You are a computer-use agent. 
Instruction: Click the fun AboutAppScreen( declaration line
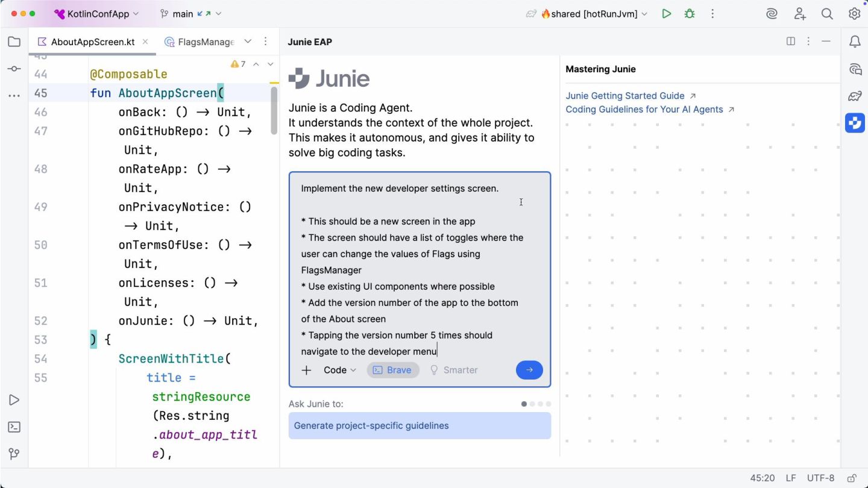click(x=157, y=93)
